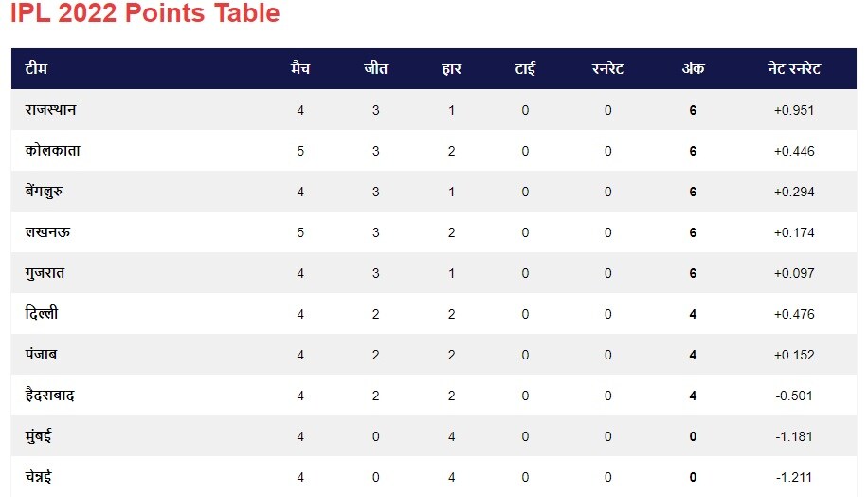The height and width of the screenshot is (497, 868).
Task: Click the जीत column header
Action: pyautogui.click(x=376, y=68)
